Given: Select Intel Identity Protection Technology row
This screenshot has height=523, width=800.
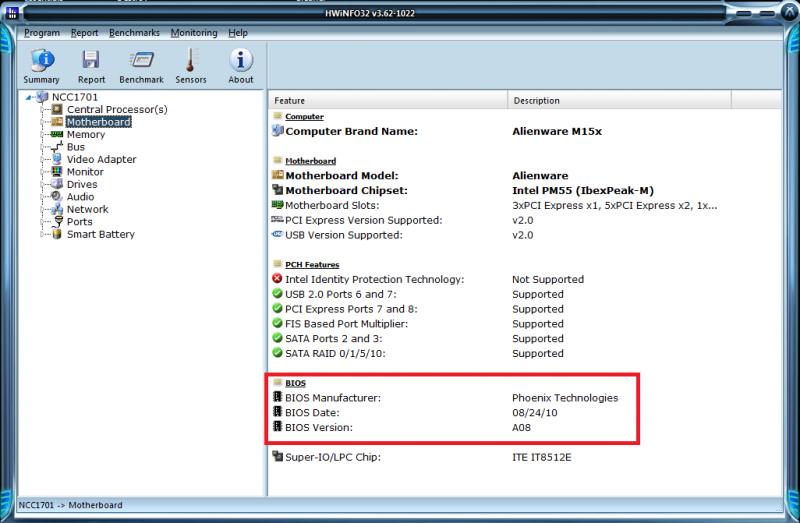Looking at the screenshot, I should 375,279.
